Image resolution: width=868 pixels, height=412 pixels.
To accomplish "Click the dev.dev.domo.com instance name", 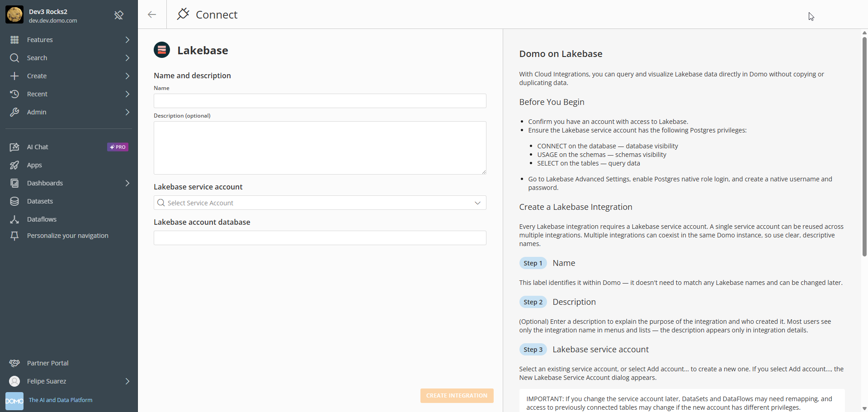I will coord(53,21).
